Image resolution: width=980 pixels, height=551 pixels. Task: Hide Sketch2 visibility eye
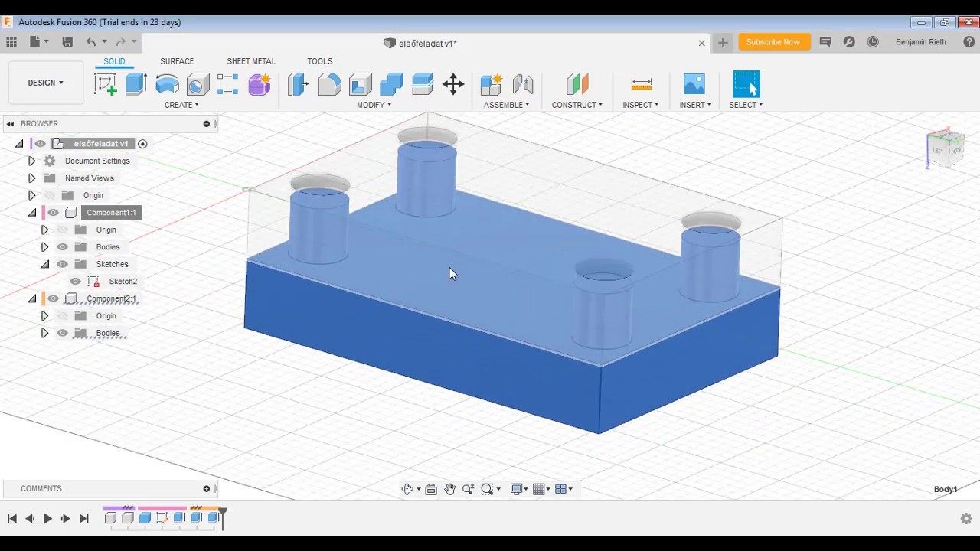[x=76, y=282]
